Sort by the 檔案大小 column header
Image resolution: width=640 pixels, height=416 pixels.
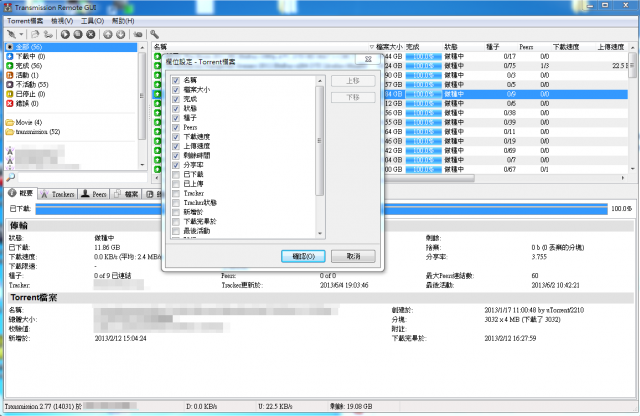click(389, 47)
